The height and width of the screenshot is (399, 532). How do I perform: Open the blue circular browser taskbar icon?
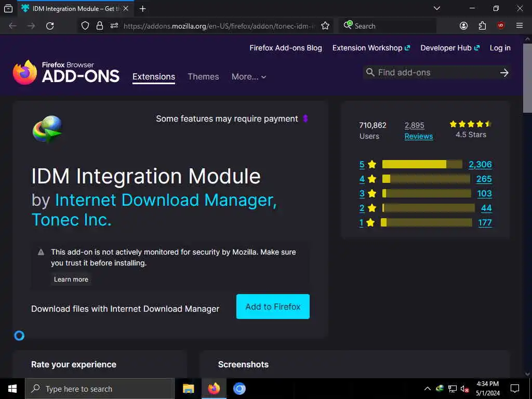coord(239,389)
